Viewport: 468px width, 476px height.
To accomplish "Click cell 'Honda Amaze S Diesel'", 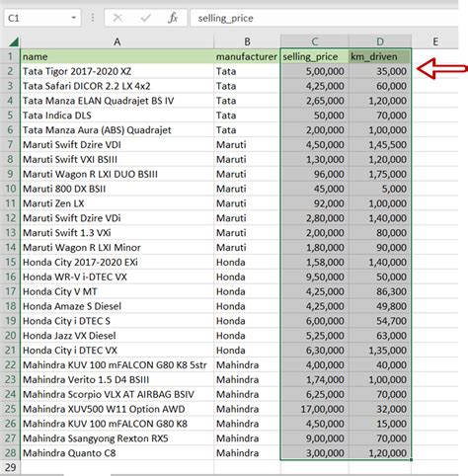I will 117,306.
